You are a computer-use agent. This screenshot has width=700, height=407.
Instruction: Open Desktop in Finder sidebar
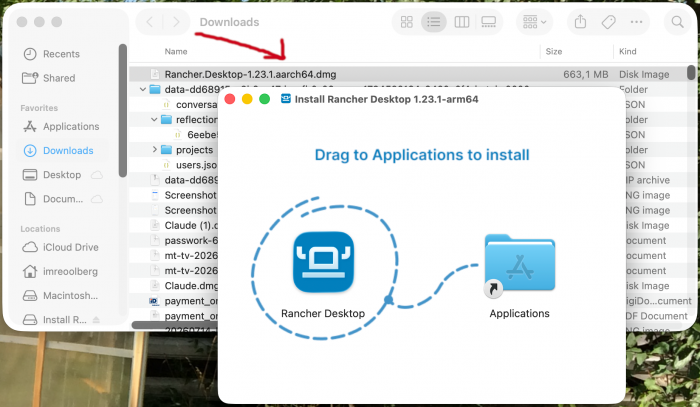61,175
